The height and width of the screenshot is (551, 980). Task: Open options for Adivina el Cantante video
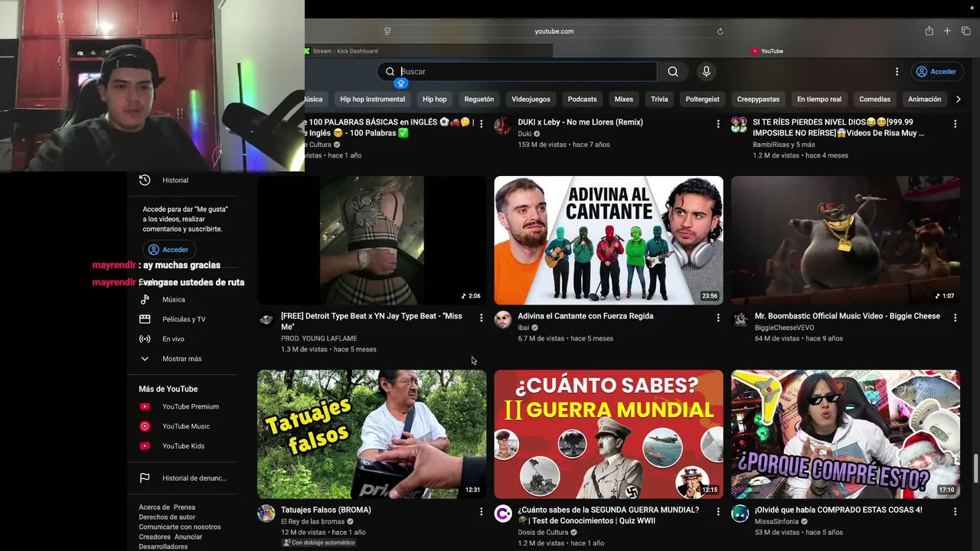click(x=718, y=317)
